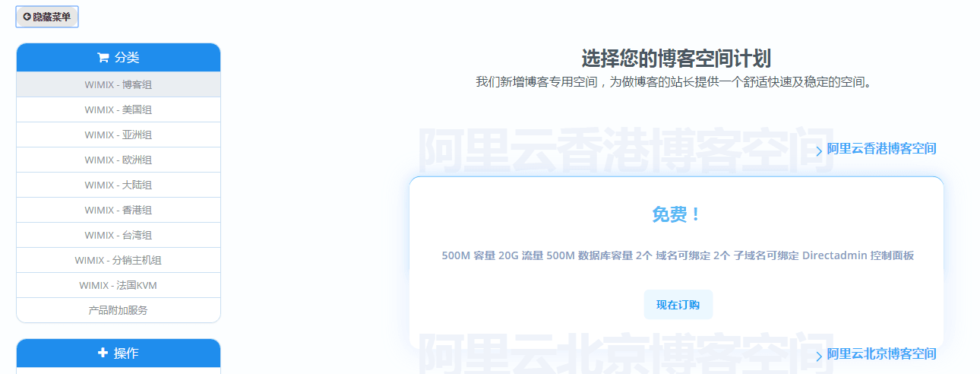The height and width of the screenshot is (374, 980).
Task: Choose WIMIX - 台湾组 category
Action: point(119,235)
